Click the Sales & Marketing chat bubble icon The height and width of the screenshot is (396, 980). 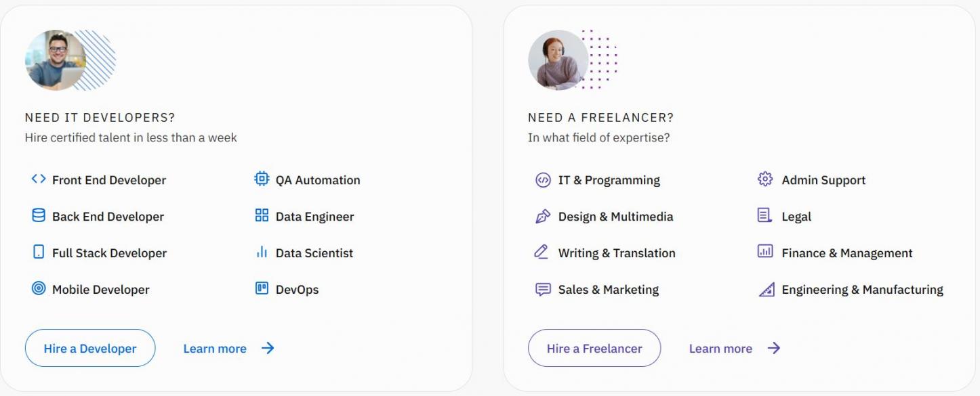point(543,290)
